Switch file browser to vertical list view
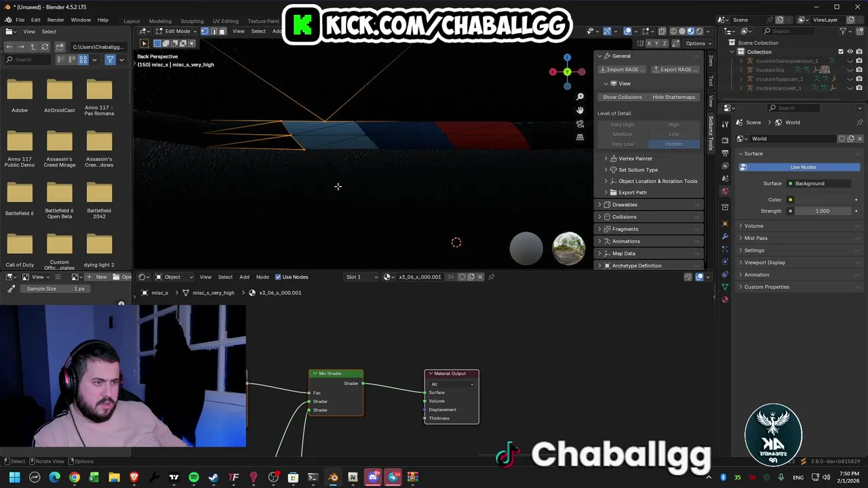868x488 pixels. coord(60,60)
